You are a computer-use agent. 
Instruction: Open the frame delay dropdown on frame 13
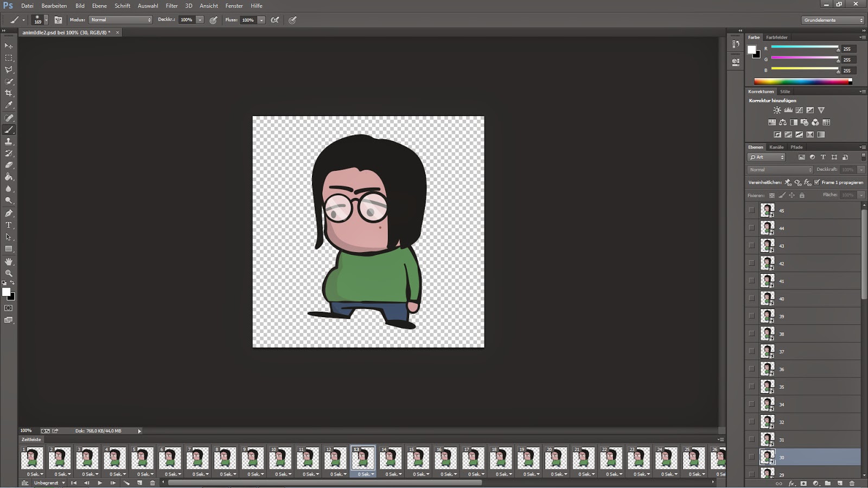(x=372, y=473)
